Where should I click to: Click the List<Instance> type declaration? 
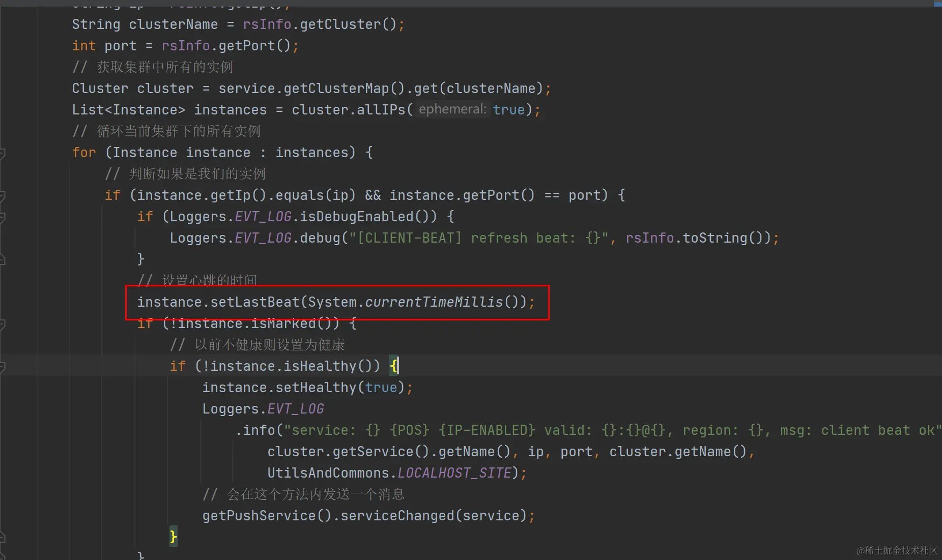tap(128, 110)
